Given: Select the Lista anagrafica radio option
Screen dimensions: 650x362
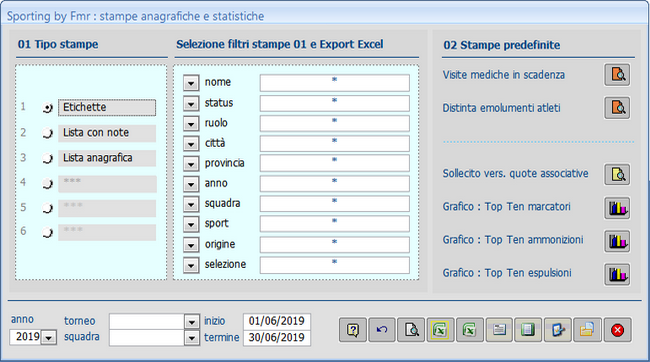Looking at the screenshot, I should coord(48,159).
